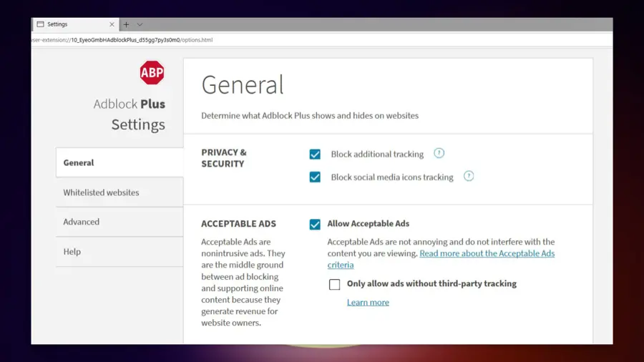The height and width of the screenshot is (362, 644).
Task: Click the address bar URL field
Action: pos(322,40)
